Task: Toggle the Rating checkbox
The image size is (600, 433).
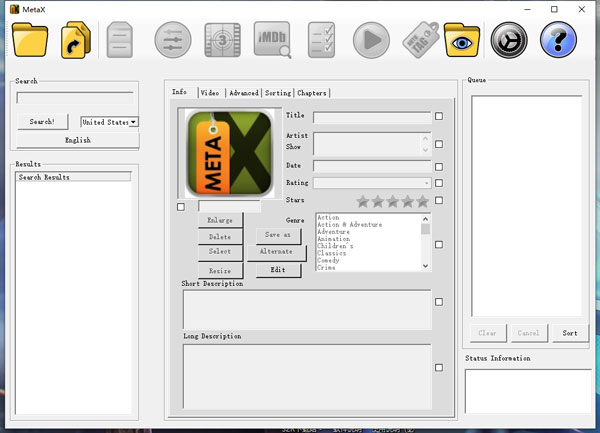Action: [x=439, y=183]
